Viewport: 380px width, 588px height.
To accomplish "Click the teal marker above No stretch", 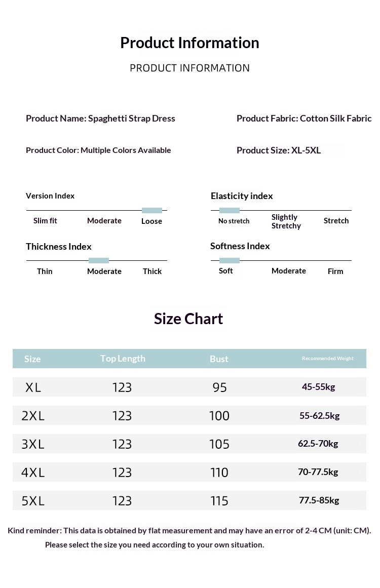I will click(229, 210).
